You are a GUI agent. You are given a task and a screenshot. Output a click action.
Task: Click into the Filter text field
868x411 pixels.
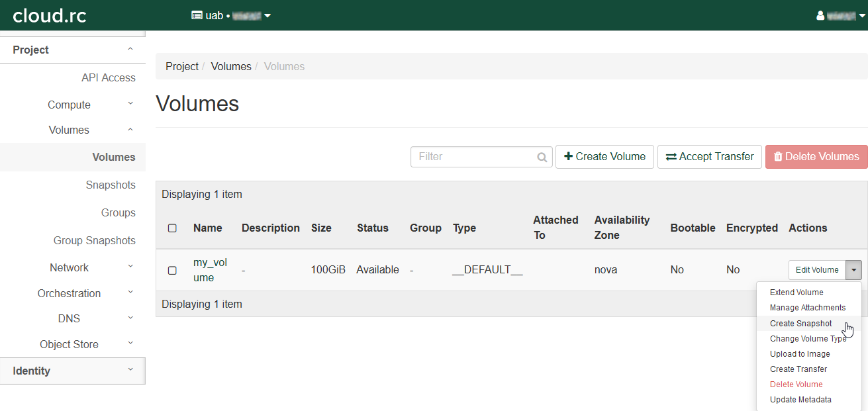(473, 157)
